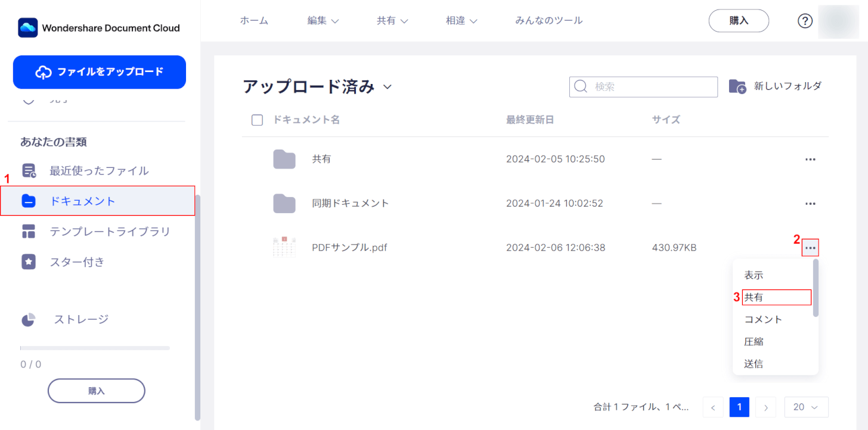868x430 pixels.
Task: Go to next page arrow
Action: (765, 407)
